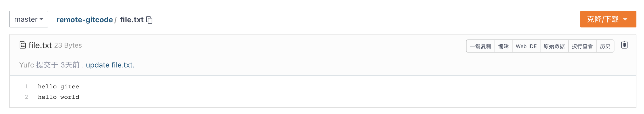Click the 一键复制 button

(x=480, y=46)
